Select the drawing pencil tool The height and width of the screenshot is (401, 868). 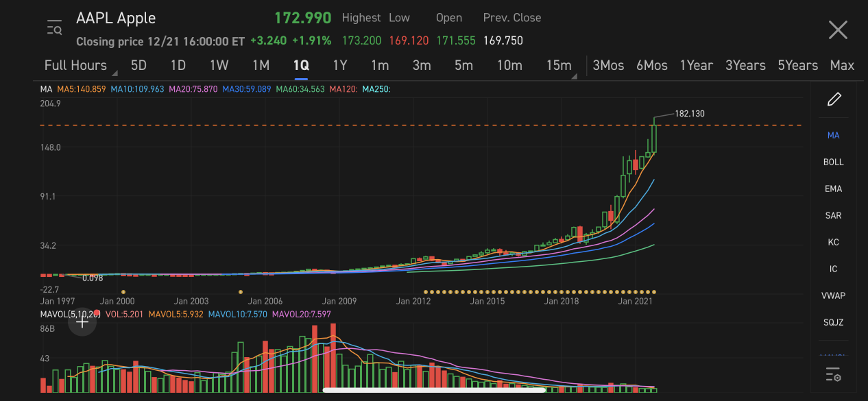834,99
